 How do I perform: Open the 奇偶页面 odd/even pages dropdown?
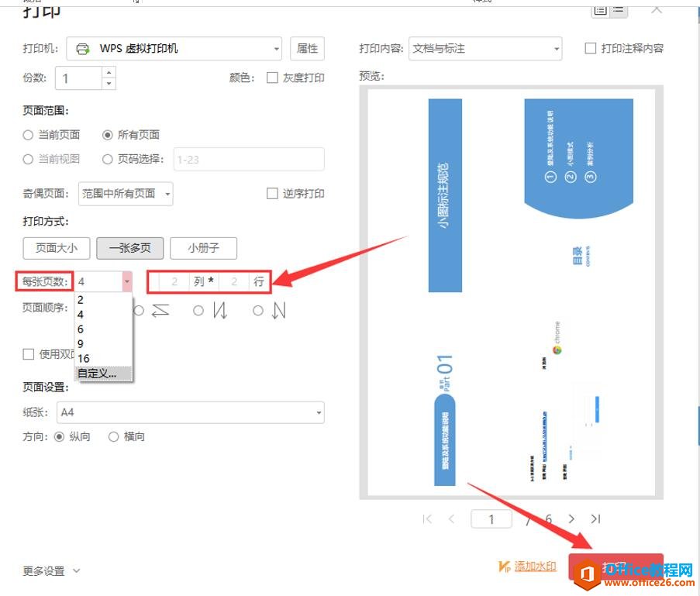126,194
